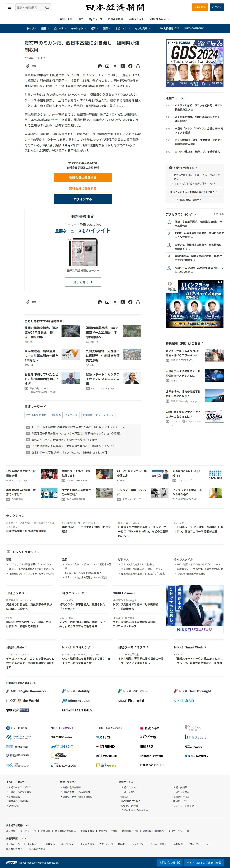Expand the 国際 navigation dropdown

107,29
